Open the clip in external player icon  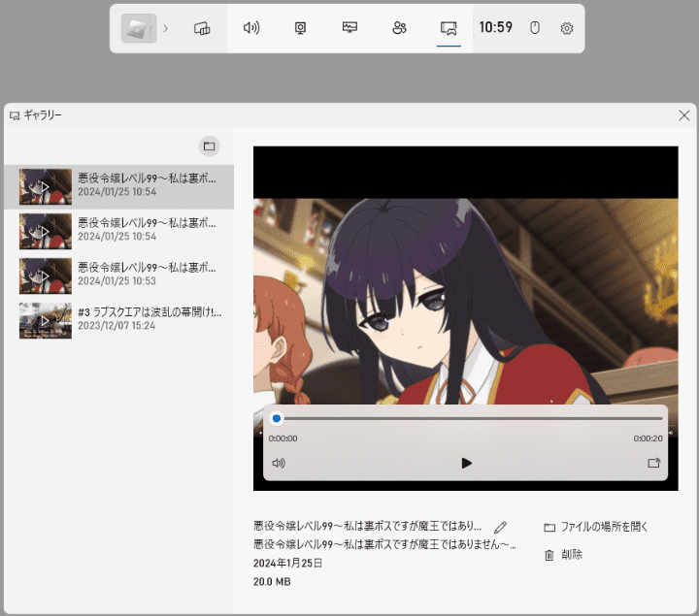tap(654, 464)
